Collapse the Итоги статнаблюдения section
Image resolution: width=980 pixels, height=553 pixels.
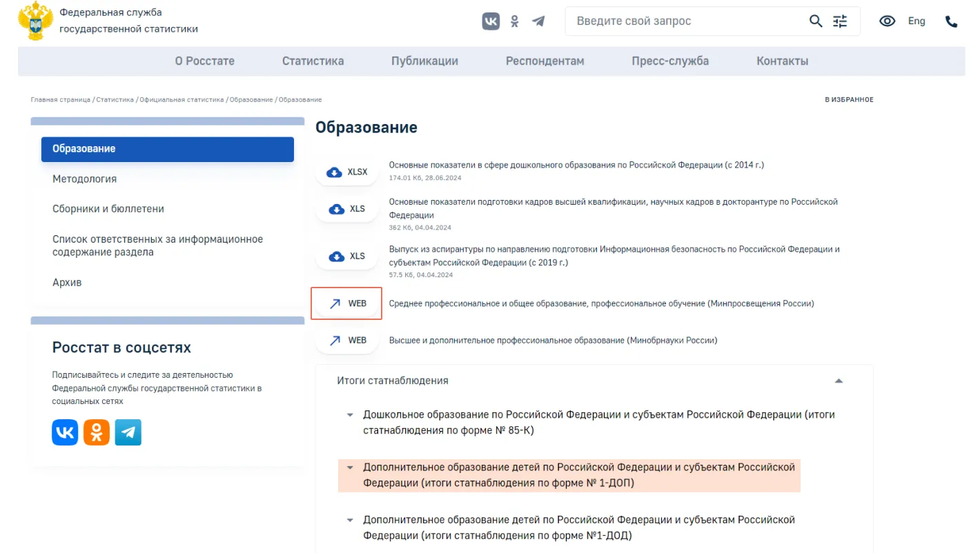(x=839, y=381)
